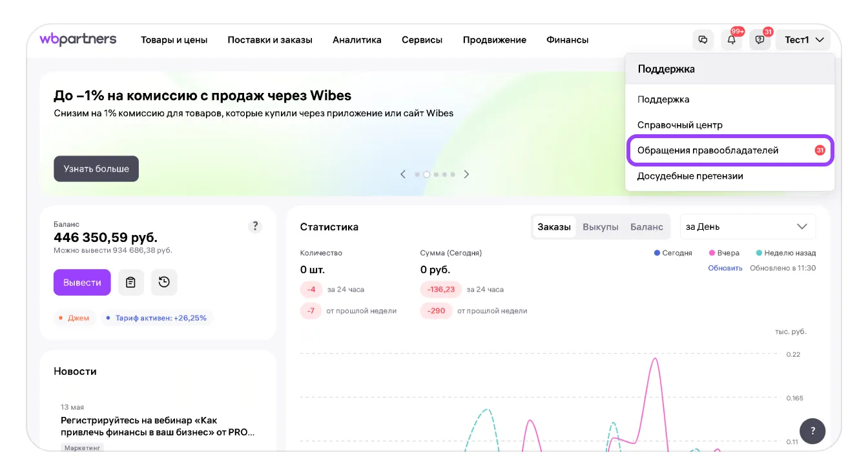Click the wbpartners logo
This screenshot has height=475, width=868.
point(78,39)
